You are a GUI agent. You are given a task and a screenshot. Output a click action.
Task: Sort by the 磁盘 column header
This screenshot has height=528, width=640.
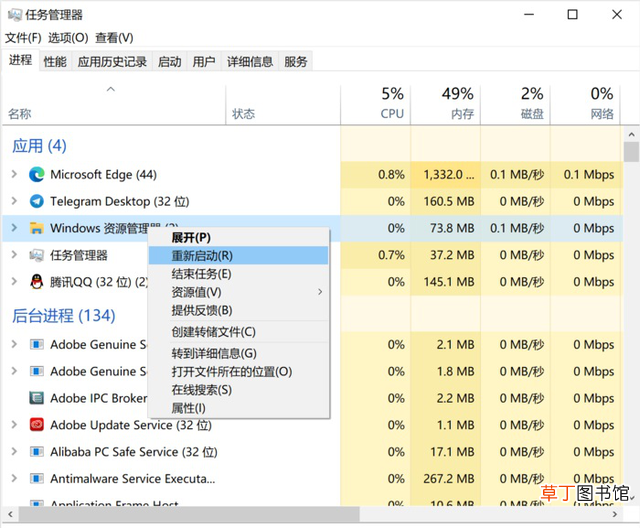point(515,104)
